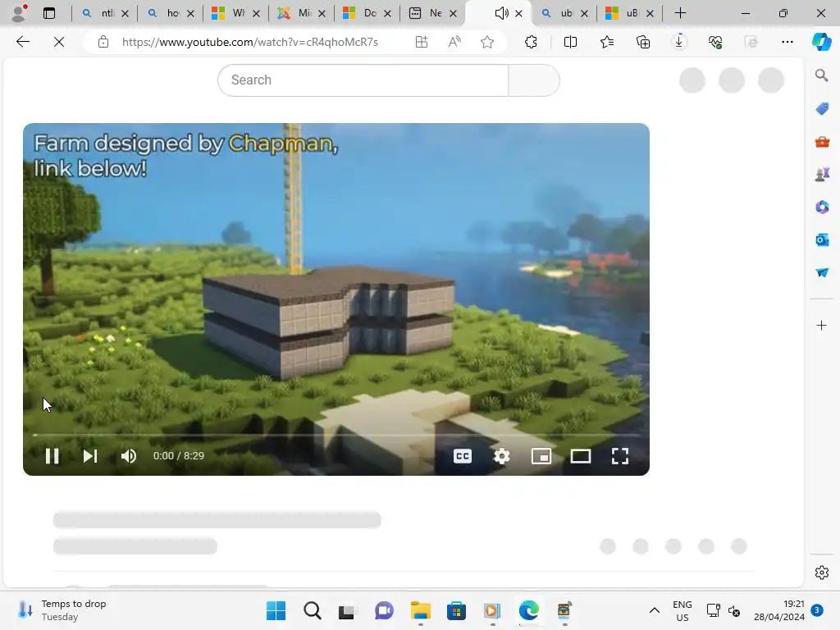Click the YouTube search field
The image size is (840, 630).
[363, 80]
